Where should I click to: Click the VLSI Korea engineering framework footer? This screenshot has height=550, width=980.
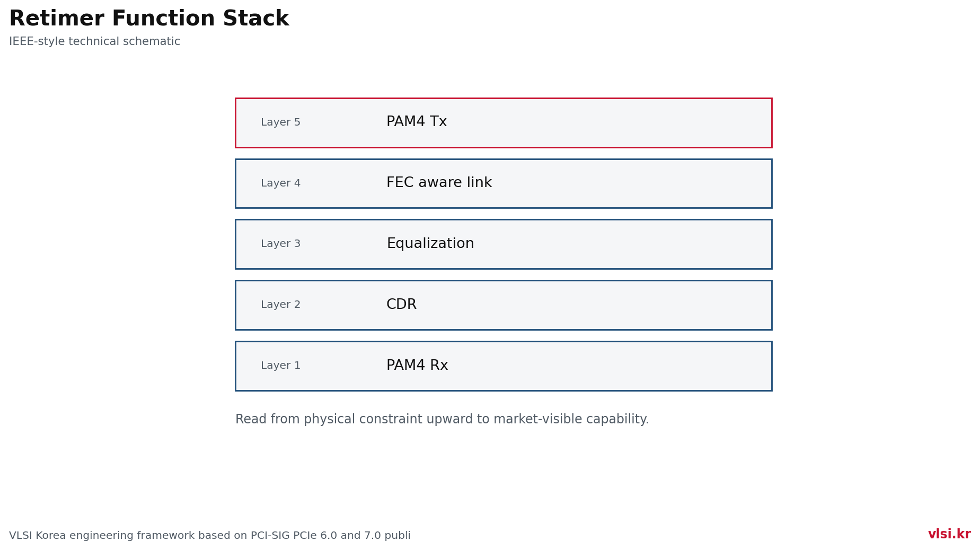click(x=210, y=536)
